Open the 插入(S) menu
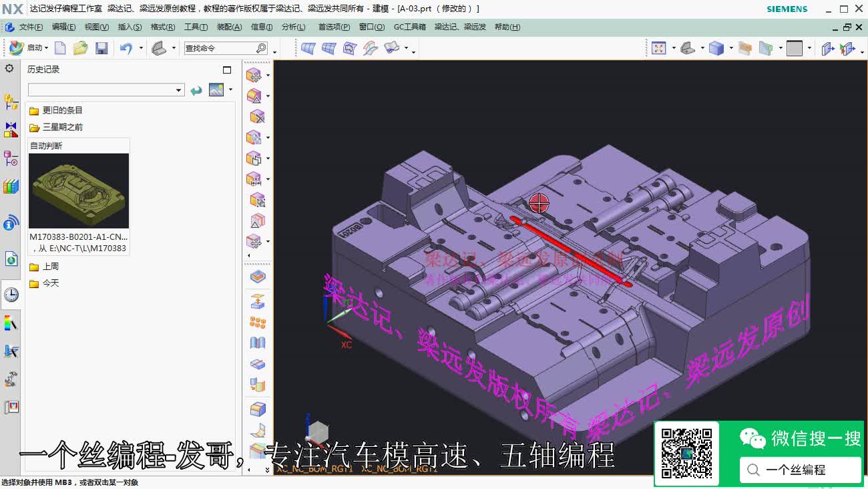The height and width of the screenshot is (489, 868). coord(130,27)
